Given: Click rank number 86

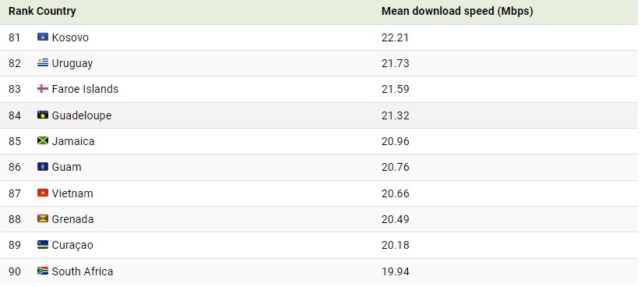Looking at the screenshot, I should coord(14,168).
